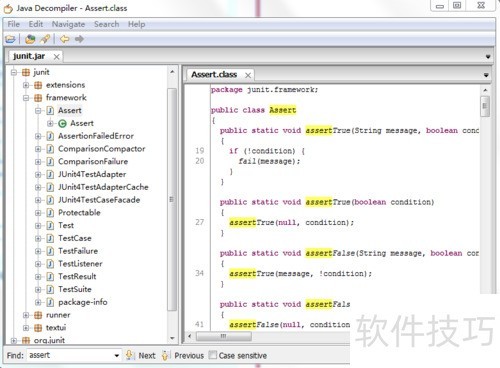
Task: Click the package-info file icon
Action: click(x=50, y=302)
